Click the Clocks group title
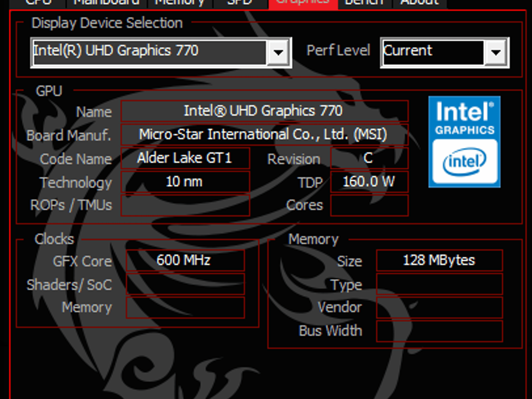 [55, 239]
